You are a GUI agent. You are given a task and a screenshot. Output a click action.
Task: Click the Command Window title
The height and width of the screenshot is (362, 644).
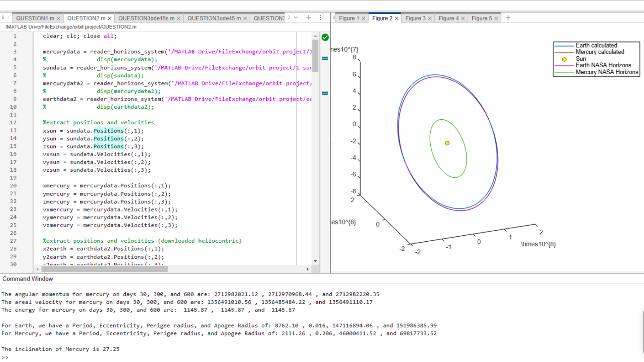[x=28, y=279]
